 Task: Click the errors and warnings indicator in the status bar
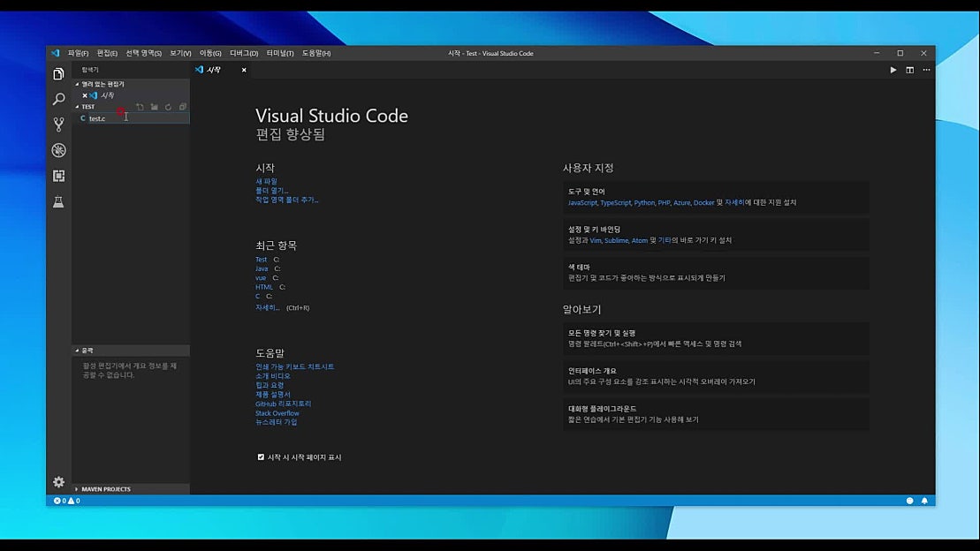65,501
